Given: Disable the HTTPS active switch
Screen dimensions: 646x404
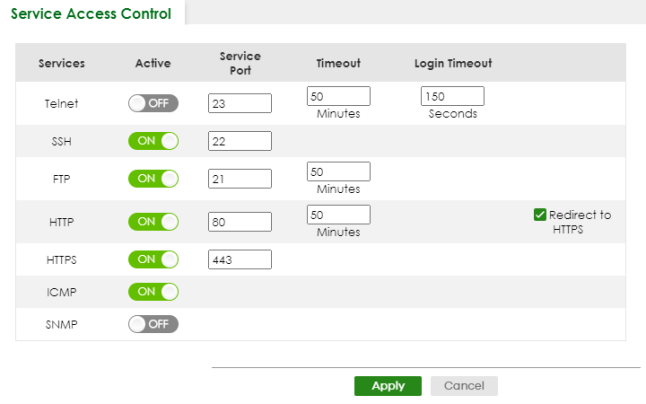Looking at the screenshot, I should click(153, 259).
